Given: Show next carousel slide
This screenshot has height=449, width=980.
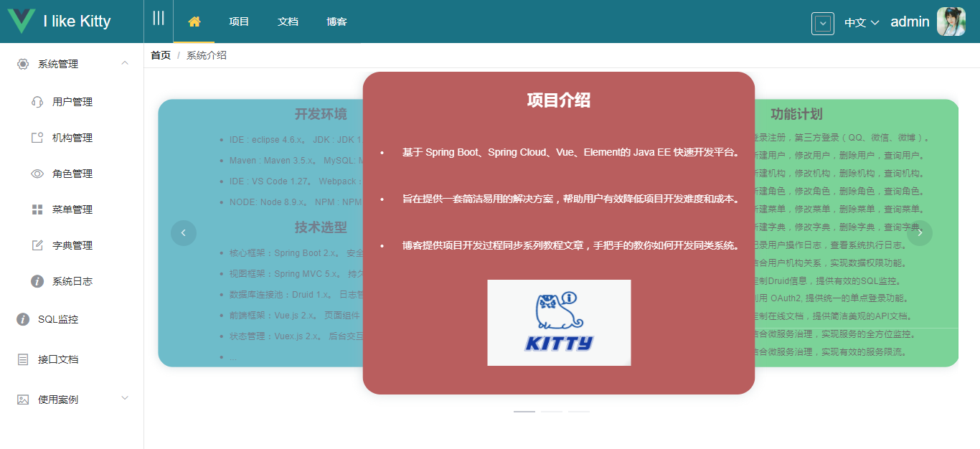Looking at the screenshot, I should coord(920,232).
